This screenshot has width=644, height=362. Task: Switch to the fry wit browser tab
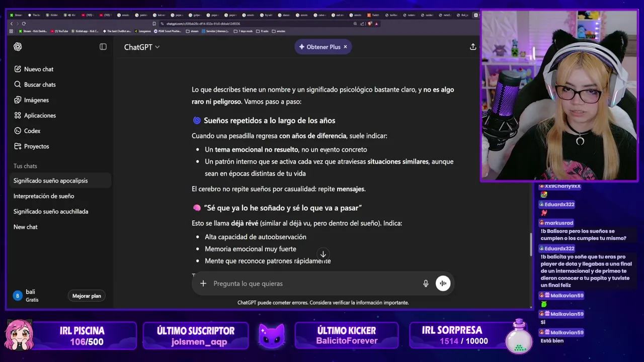266,15
